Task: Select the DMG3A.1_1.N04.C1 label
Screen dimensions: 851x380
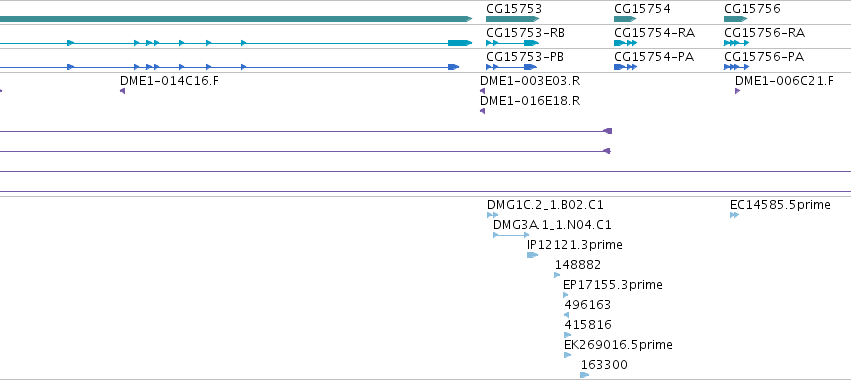Action: [552, 225]
